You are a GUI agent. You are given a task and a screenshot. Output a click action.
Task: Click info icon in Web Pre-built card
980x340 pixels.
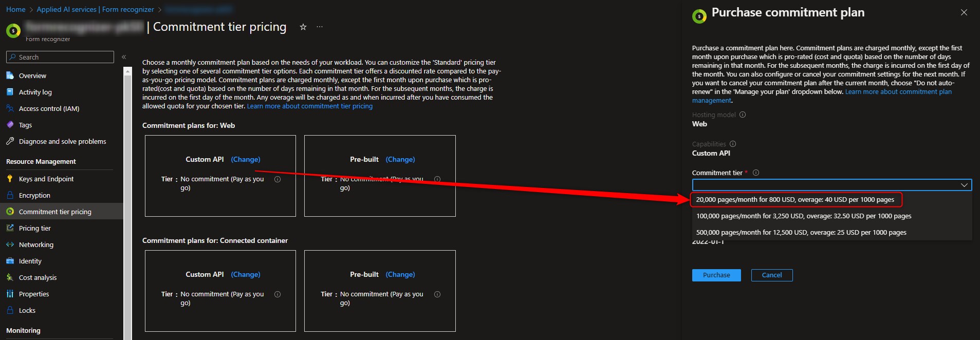[x=437, y=179]
